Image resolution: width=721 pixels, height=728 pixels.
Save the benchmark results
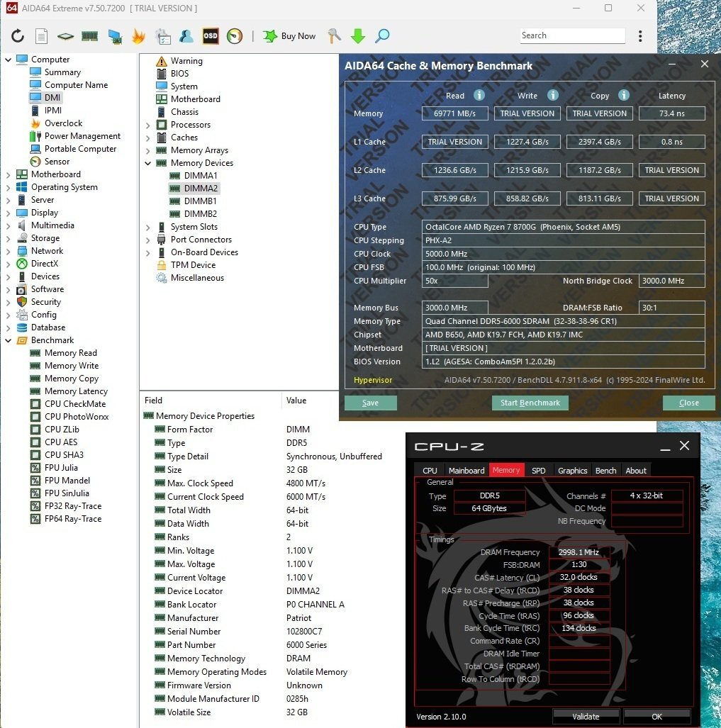371,403
